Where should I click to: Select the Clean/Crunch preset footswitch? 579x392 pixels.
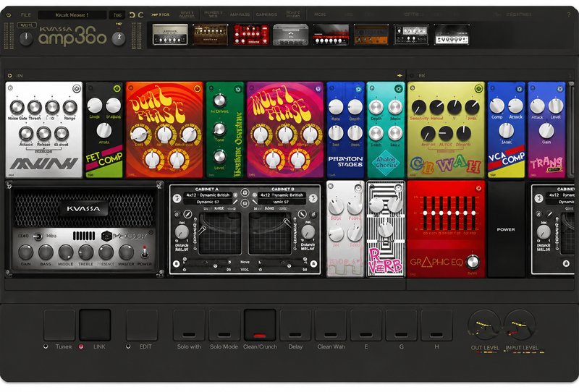tap(260, 325)
